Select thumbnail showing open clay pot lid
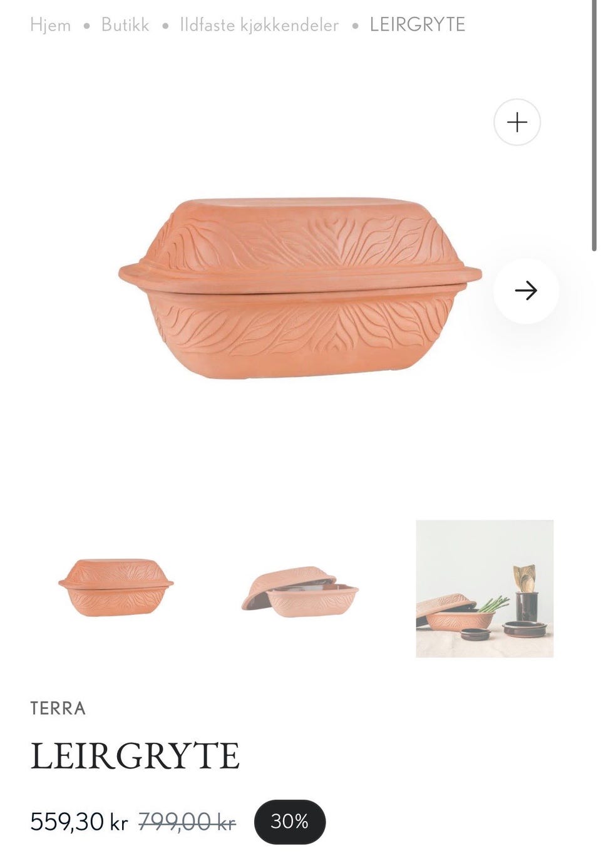601x868 pixels. [300, 592]
